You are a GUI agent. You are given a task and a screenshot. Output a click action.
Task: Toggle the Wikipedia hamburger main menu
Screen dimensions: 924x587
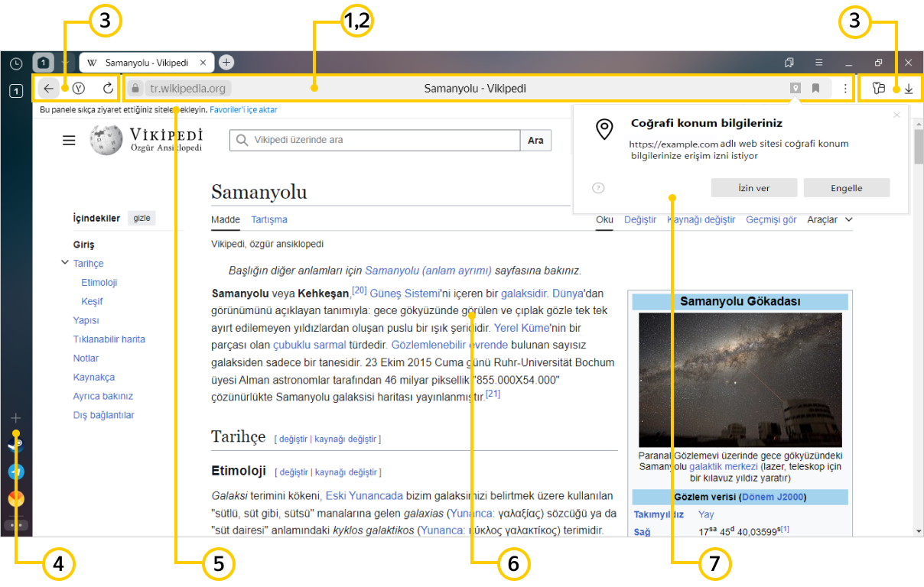(x=69, y=140)
